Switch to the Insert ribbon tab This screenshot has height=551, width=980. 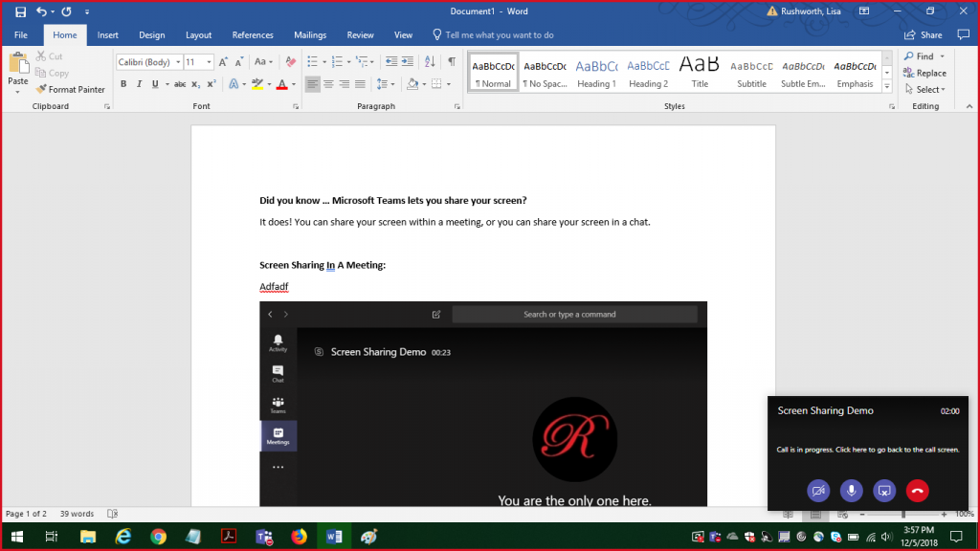point(107,34)
